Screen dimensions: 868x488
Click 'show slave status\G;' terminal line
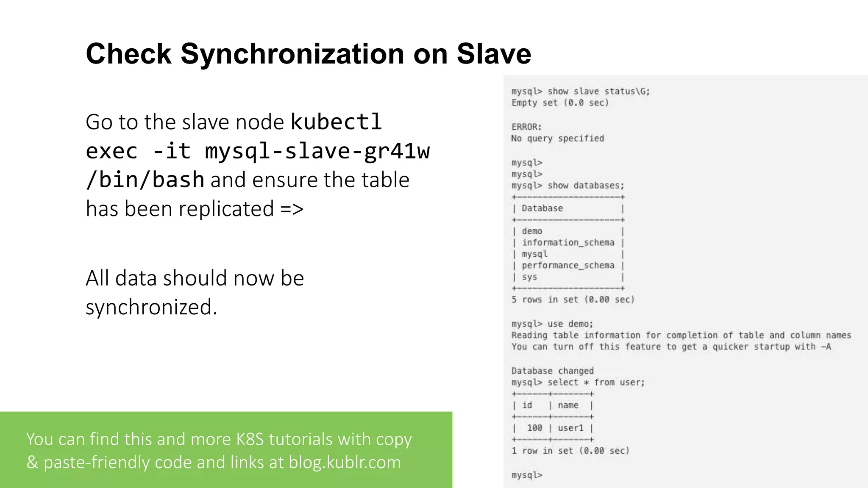point(580,91)
